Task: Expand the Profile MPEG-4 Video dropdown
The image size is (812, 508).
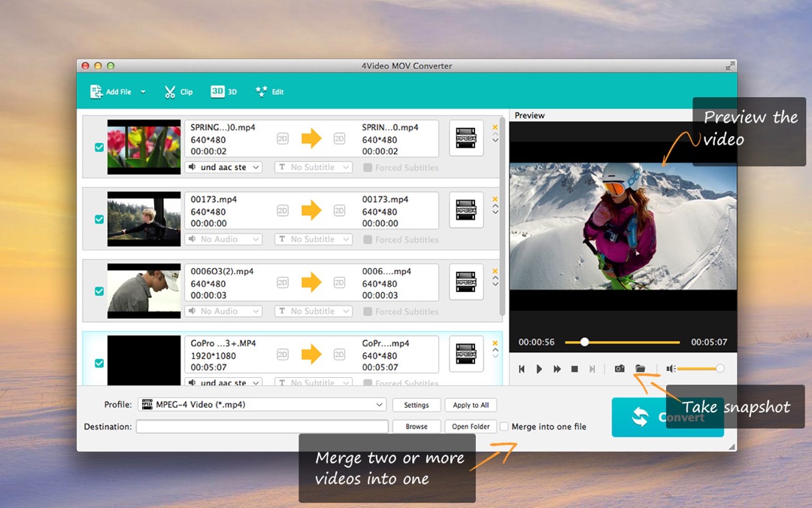Action: (379, 405)
